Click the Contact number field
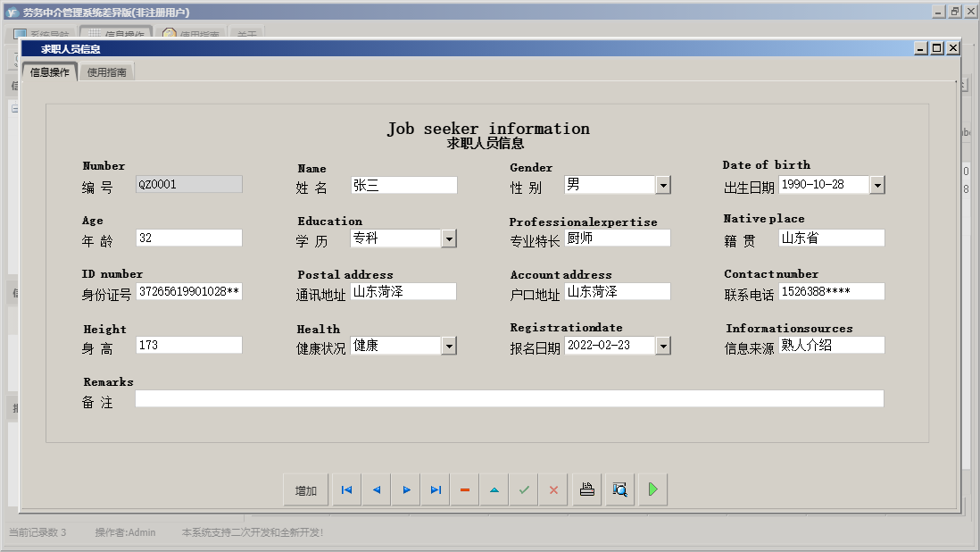The width and height of the screenshot is (980, 552). 832,291
